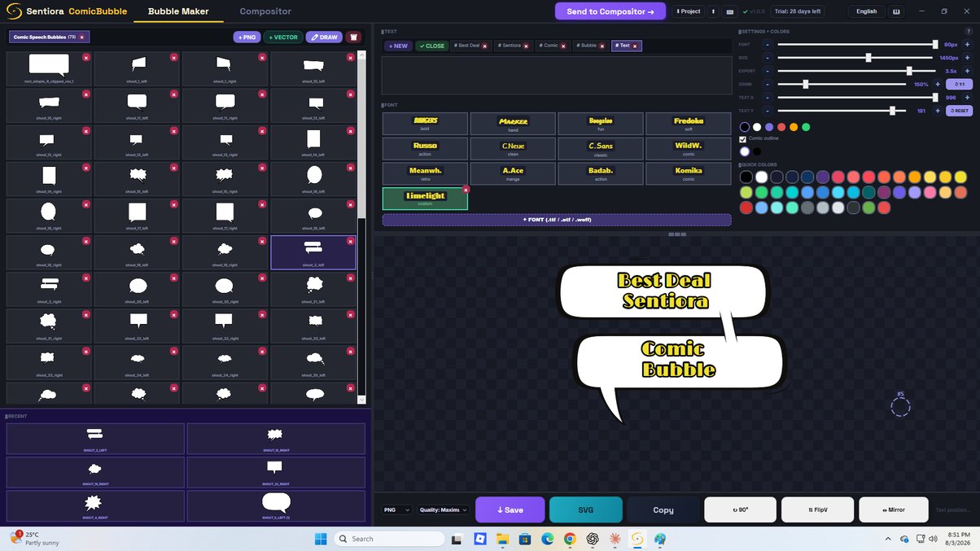This screenshot has width=980, height=551.
Task: Open Microsoft Edge from the taskbar
Action: [547, 539]
